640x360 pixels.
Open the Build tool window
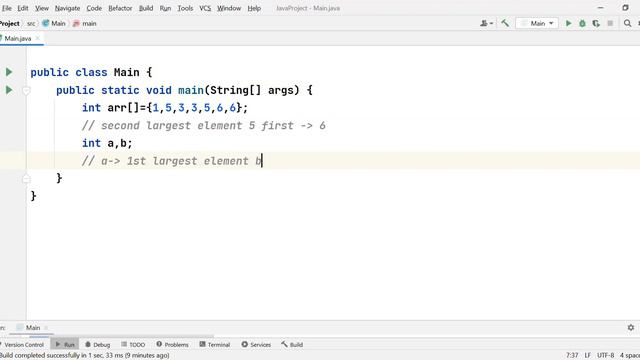click(292, 344)
